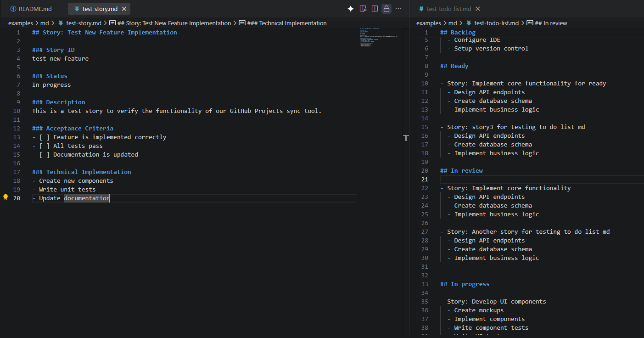The width and height of the screenshot is (644, 338).
Task: Click the '## Backlog' heading in the todo list
Action: (x=458, y=32)
